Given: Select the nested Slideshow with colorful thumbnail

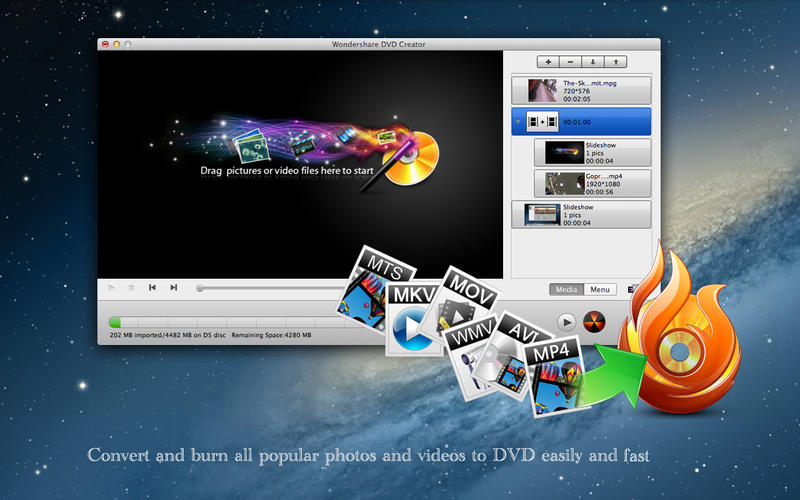Looking at the screenshot, I should [592, 152].
